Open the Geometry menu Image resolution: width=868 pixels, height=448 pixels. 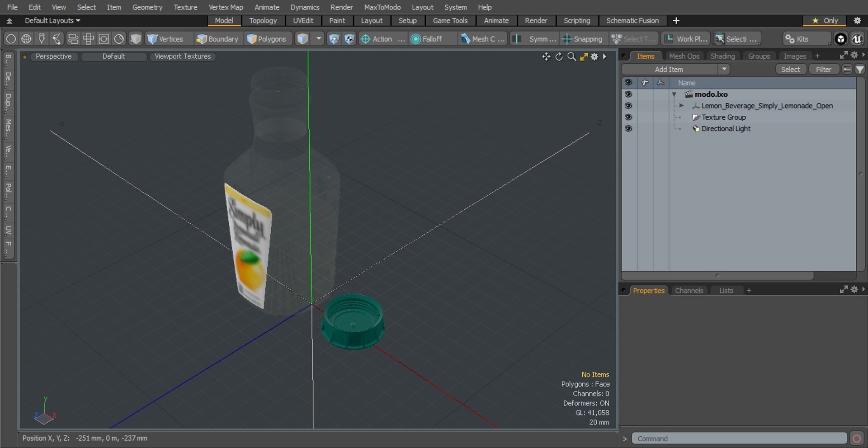pyautogui.click(x=147, y=7)
